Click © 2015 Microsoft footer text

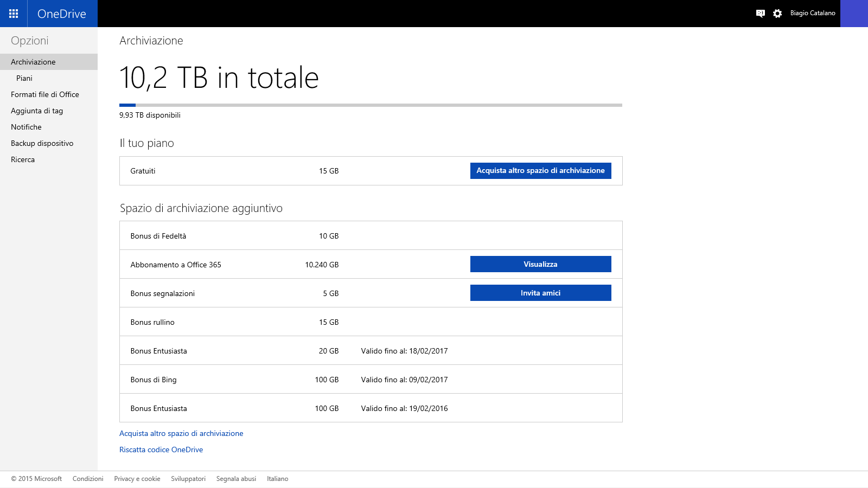(x=36, y=479)
